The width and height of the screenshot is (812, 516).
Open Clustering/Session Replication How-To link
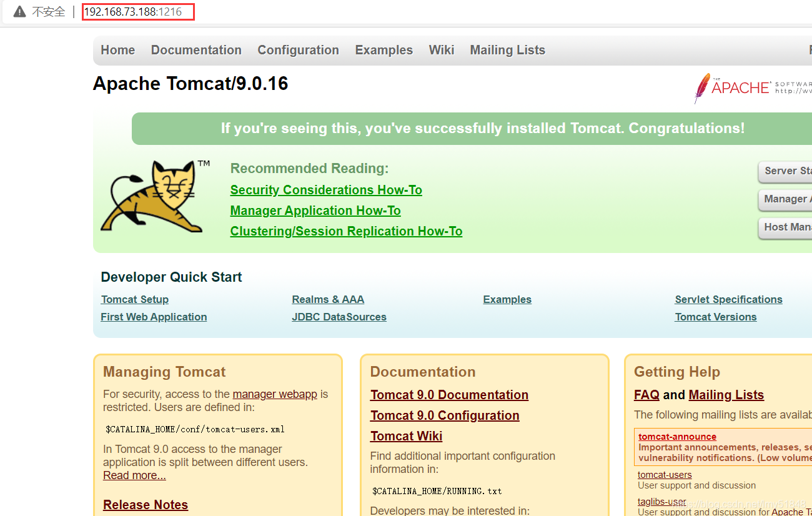[346, 231]
